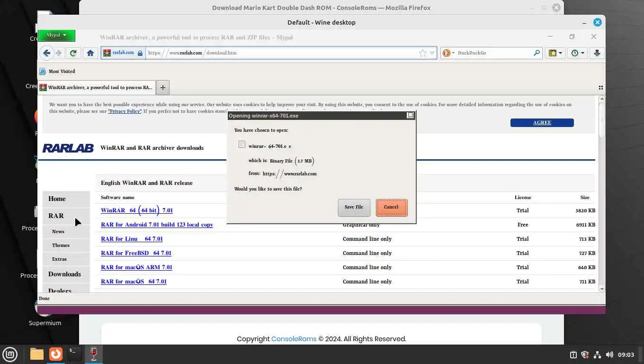Click Free license cell for Android
Viewport: 644px width, 364px height.
(523, 225)
